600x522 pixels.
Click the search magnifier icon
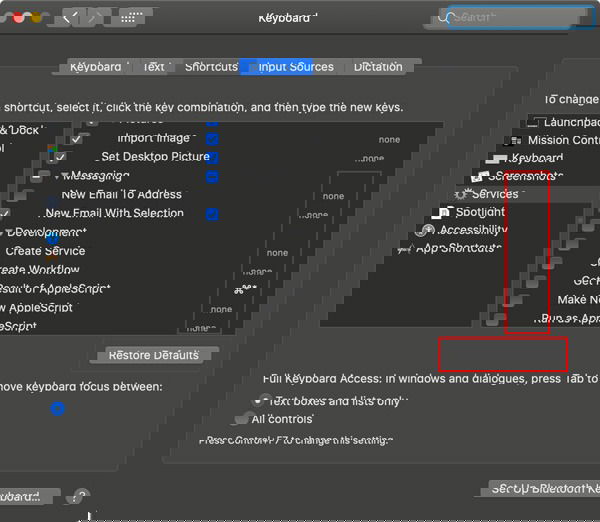point(445,17)
